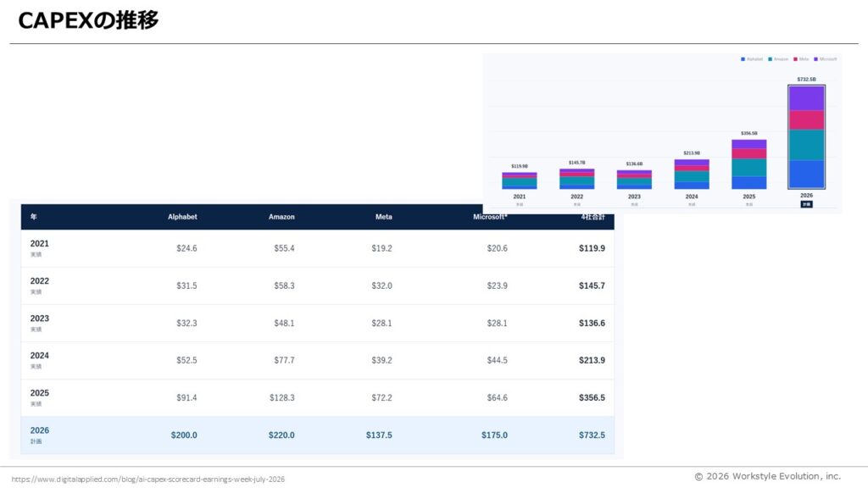This screenshot has height=488, width=868.
Task: Click the $24.6 Alphabet 2021 cell
Action: [186, 248]
